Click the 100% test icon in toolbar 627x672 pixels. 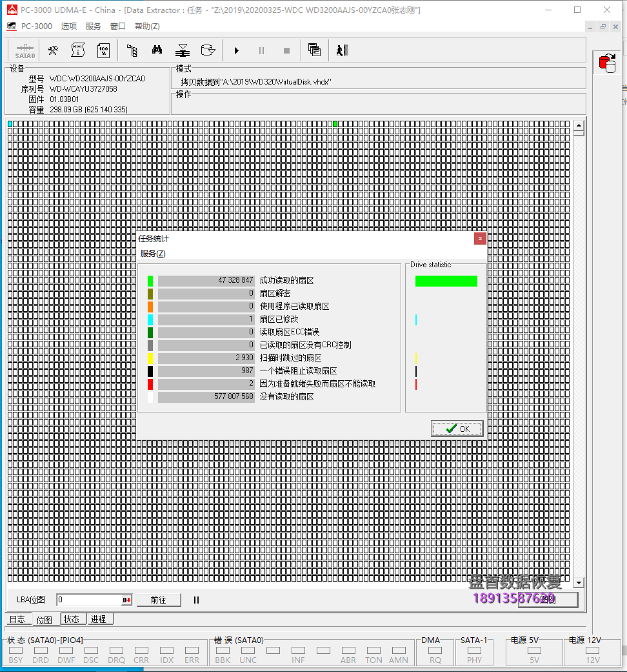(x=103, y=50)
